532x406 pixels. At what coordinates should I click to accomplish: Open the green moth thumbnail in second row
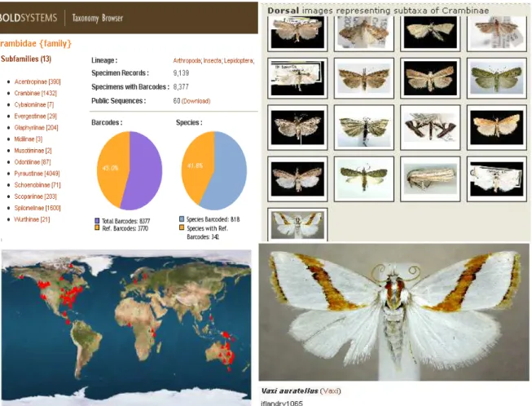496,78
